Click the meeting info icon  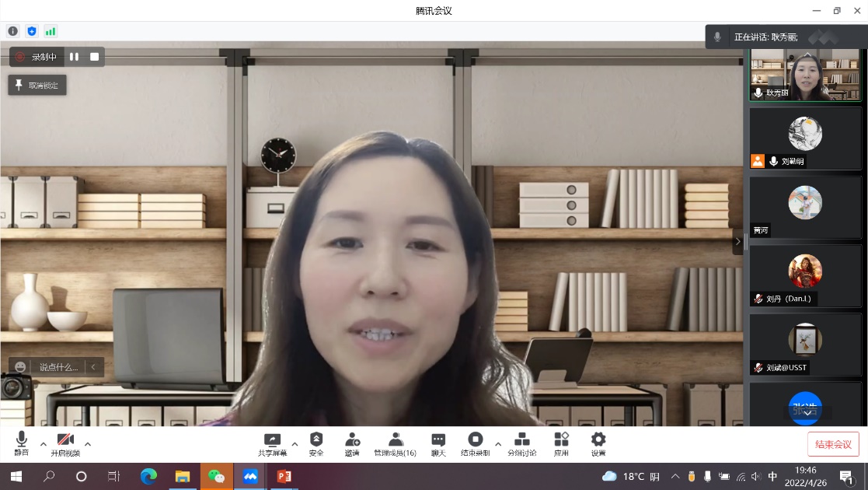pos(12,31)
